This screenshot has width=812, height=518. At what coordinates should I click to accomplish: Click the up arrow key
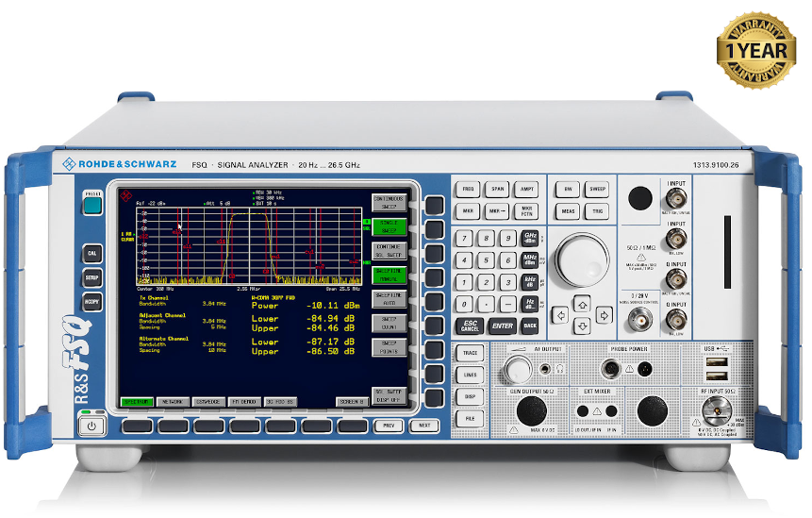click(582, 305)
